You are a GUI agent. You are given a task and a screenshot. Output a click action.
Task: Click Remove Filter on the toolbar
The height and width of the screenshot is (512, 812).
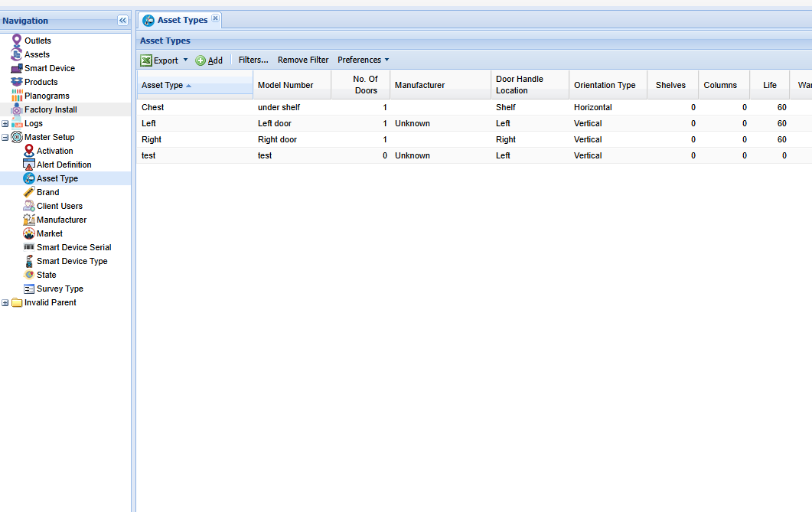(x=302, y=60)
